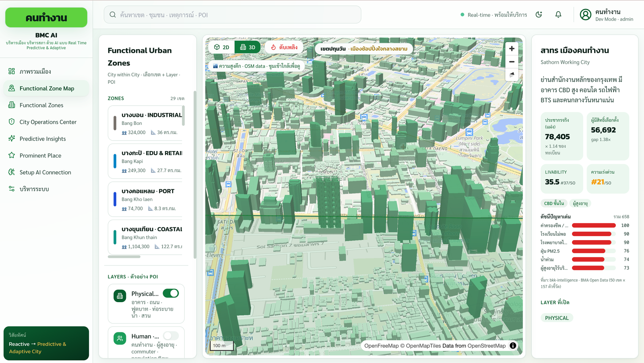Open the user profile avatar icon
Viewport: 644px width, 363px height.
coord(586,15)
